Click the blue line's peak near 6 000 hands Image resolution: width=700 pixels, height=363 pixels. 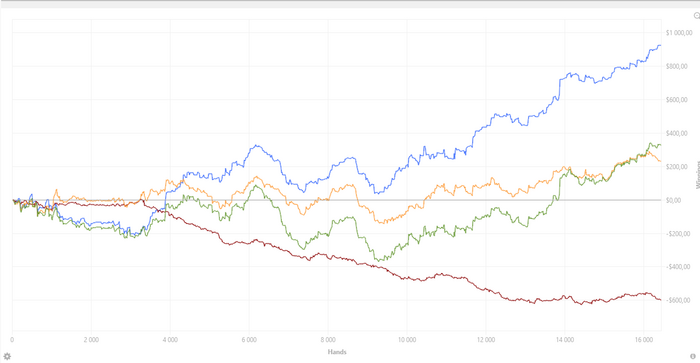256,145
